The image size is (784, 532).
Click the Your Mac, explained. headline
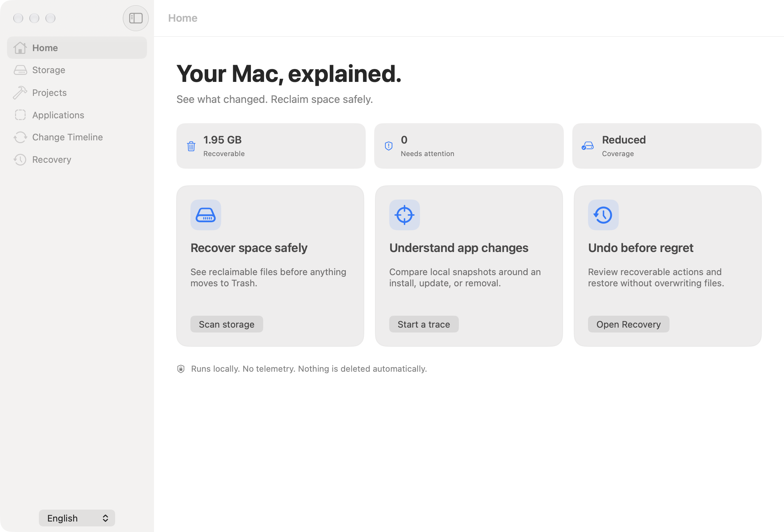click(289, 74)
